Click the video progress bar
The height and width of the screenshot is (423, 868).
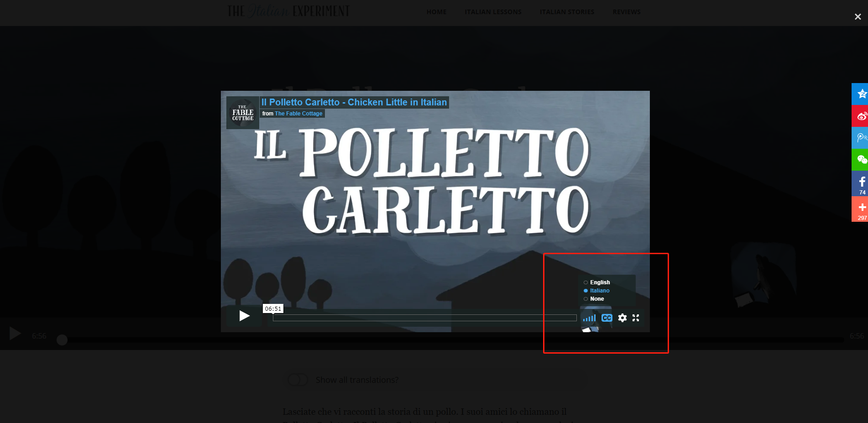point(424,318)
